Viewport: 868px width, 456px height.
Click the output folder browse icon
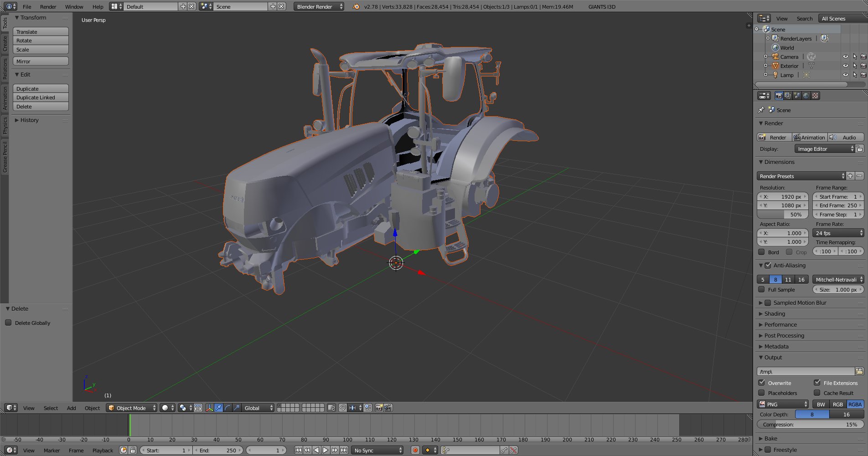pos(859,371)
